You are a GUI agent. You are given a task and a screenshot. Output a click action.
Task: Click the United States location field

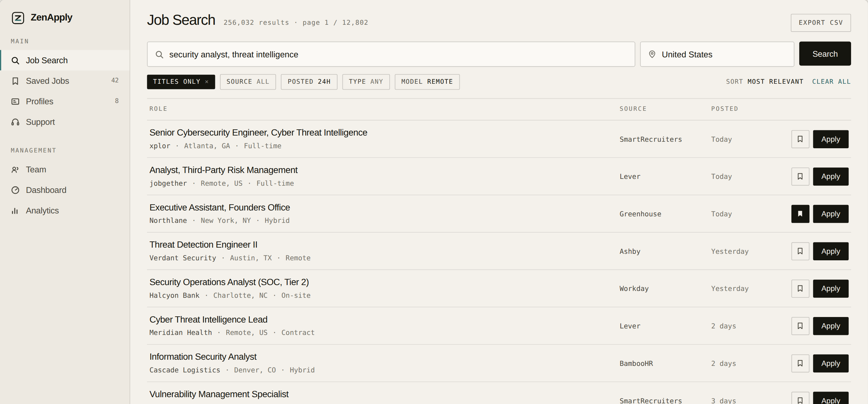pos(717,54)
